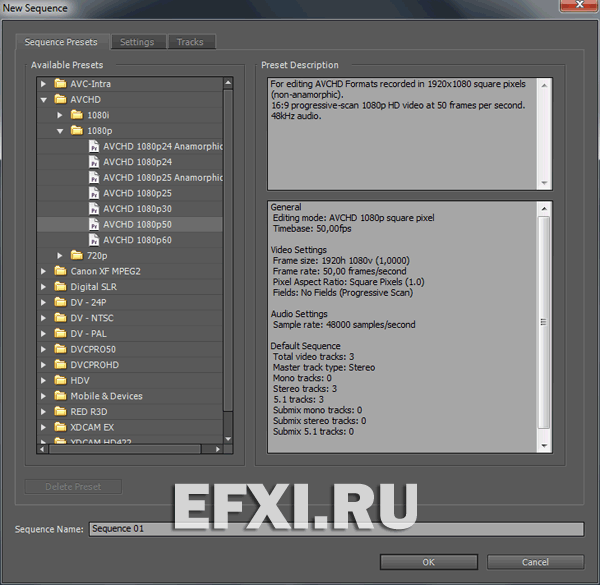Collapse the 1080p subfolder
This screenshot has height=585, width=600.
(x=60, y=131)
